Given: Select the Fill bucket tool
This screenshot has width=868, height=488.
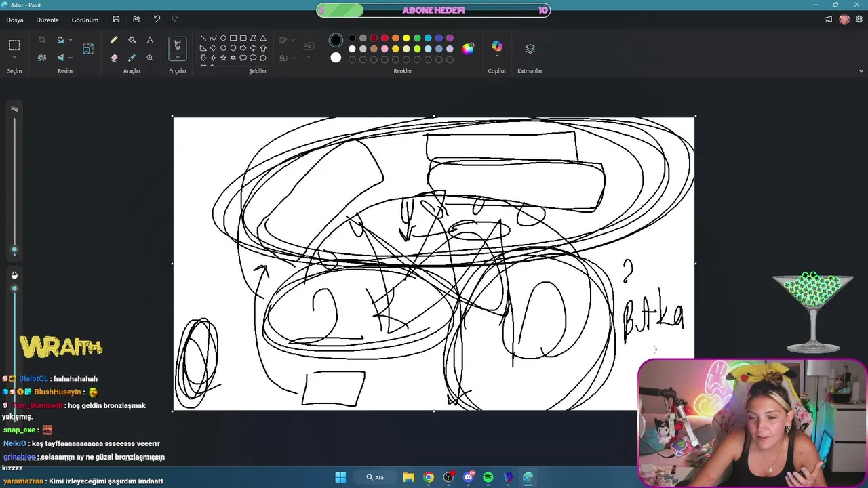Looking at the screenshot, I should [132, 41].
